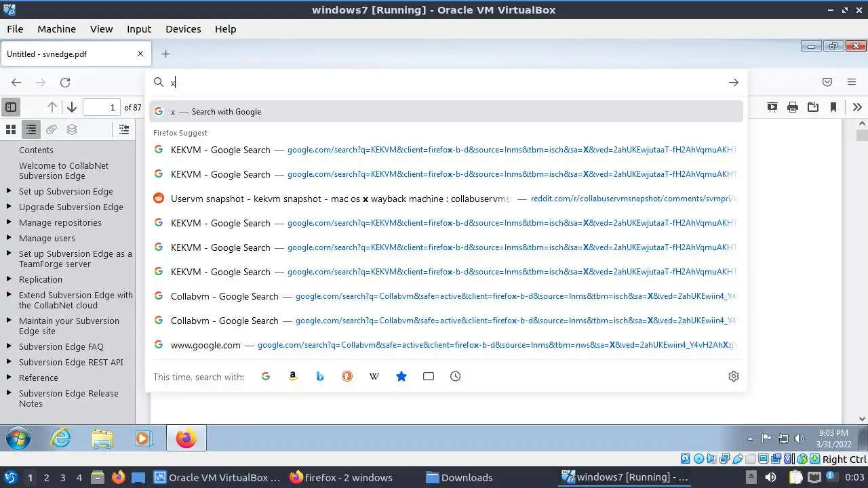Viewport: 868px width, 488px height.
Task: Show document outline view in sidebar
Action: point(31,129)
